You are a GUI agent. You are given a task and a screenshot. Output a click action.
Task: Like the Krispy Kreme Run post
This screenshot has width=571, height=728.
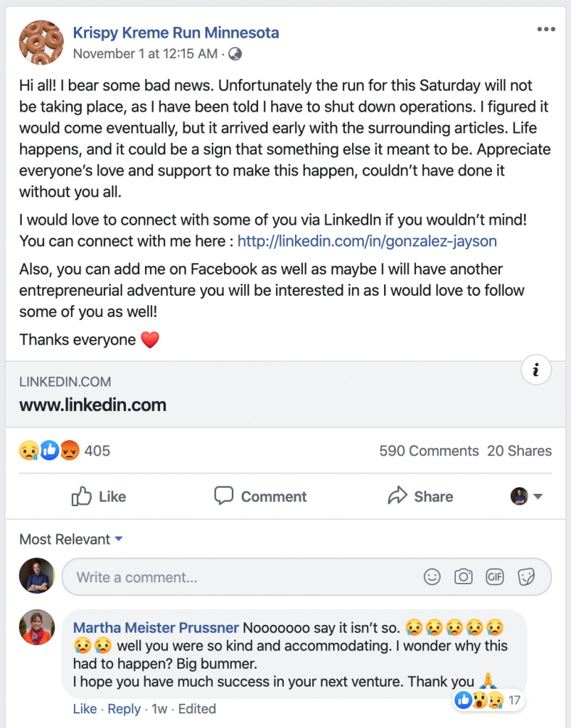pyautogui.click(x=99, y=496)
